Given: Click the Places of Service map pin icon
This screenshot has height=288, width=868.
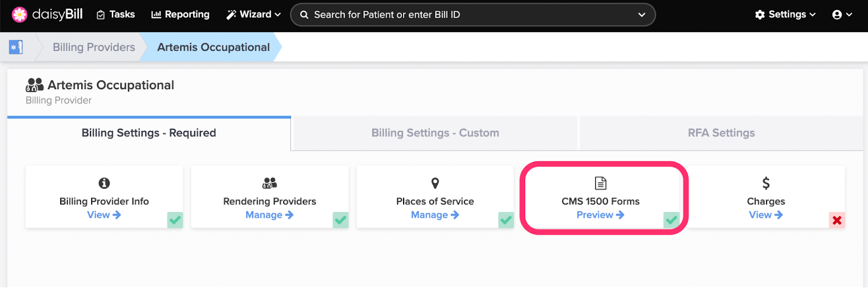Looking at the screenshot, I should click(x=435, y=183).
